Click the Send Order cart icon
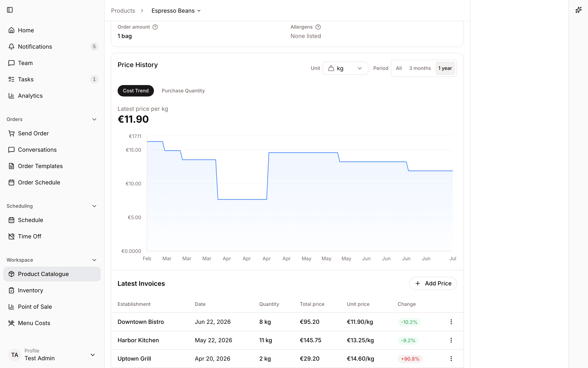Screen dimensions: 588x368 point(11,133)
